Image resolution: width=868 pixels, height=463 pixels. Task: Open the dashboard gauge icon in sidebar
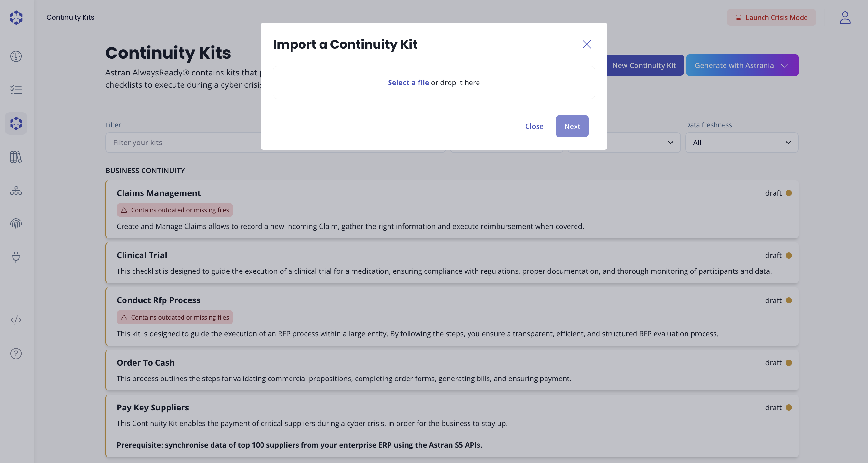click(x=16, y=56)
